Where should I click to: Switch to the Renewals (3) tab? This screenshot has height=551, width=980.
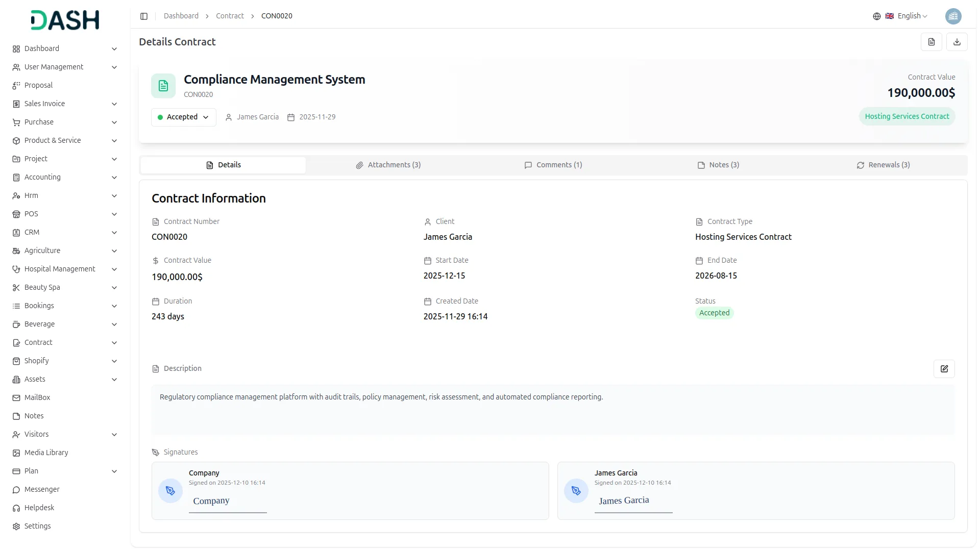[x=884, y=165]
